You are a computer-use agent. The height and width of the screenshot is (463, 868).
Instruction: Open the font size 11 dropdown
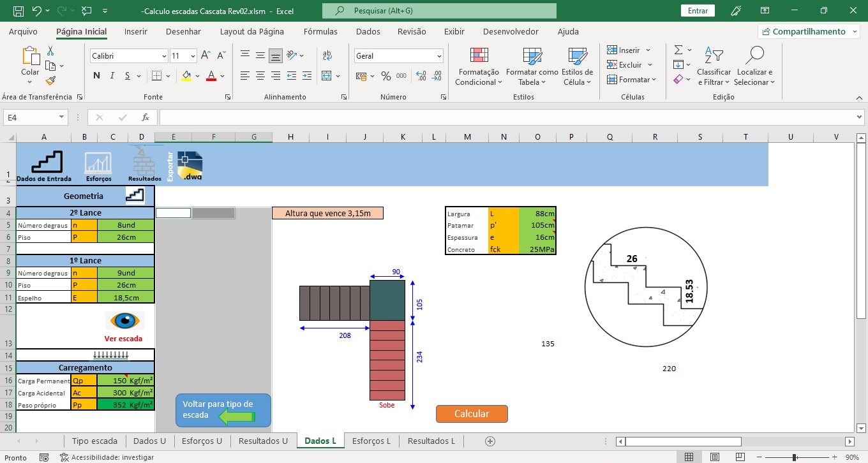(193, 56)
